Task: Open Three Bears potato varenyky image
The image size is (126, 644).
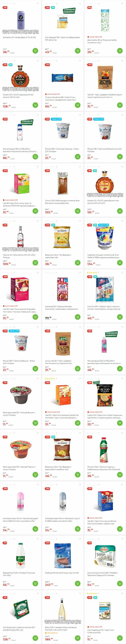Action: tap(63, 234)
